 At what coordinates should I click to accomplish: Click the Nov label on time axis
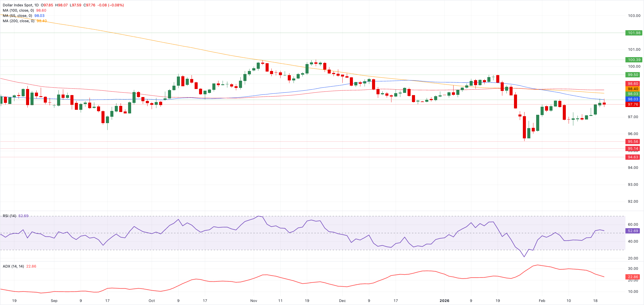[x=254, y=301]
